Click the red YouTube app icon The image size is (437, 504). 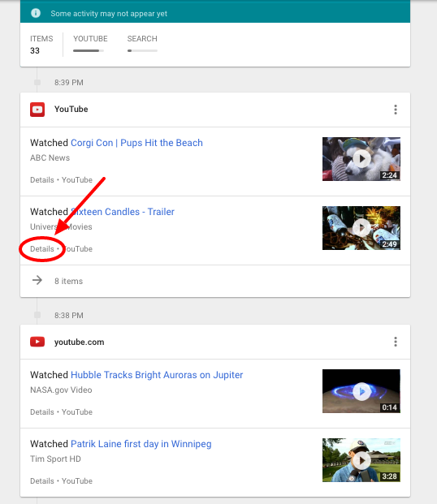pyautogui.click(x=37, y=110)
